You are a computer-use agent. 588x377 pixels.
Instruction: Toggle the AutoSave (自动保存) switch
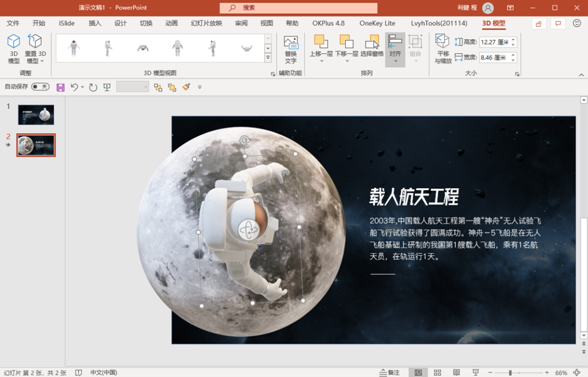[x=40, y=87]
